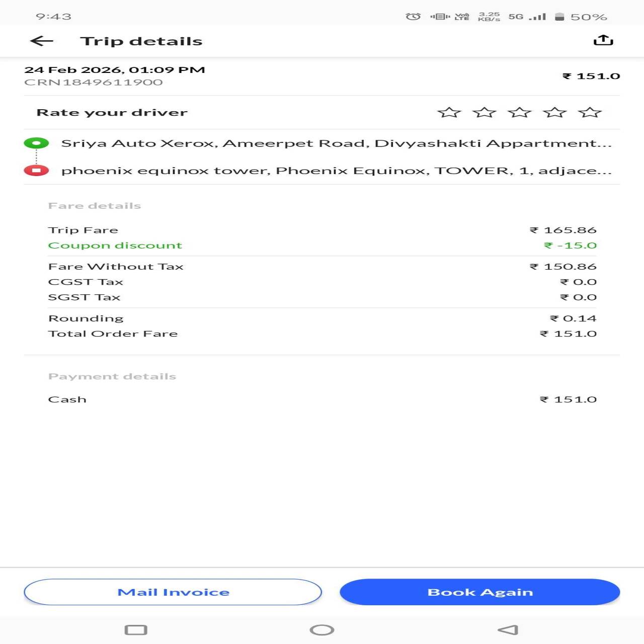Tap the back arrow icon

pos(42,41)
